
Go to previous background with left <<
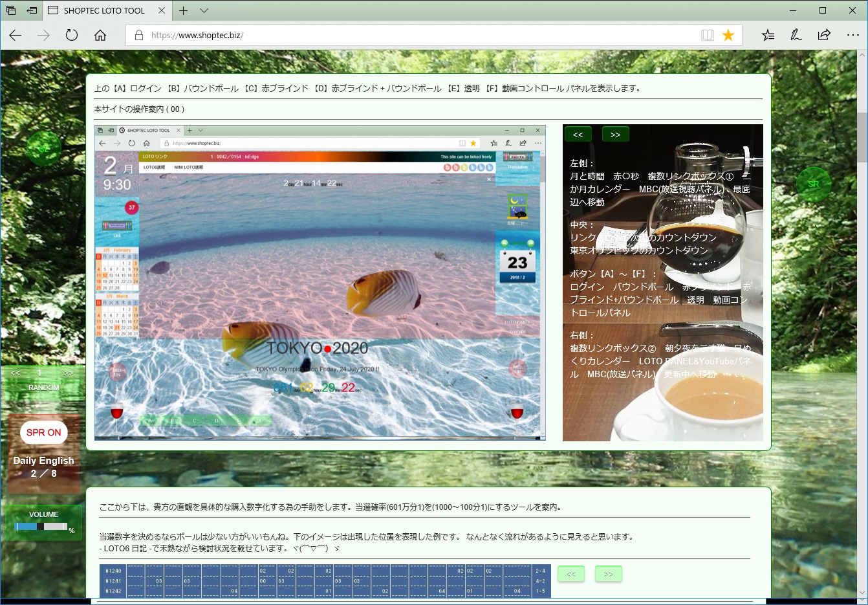click(x=16, y=373)
